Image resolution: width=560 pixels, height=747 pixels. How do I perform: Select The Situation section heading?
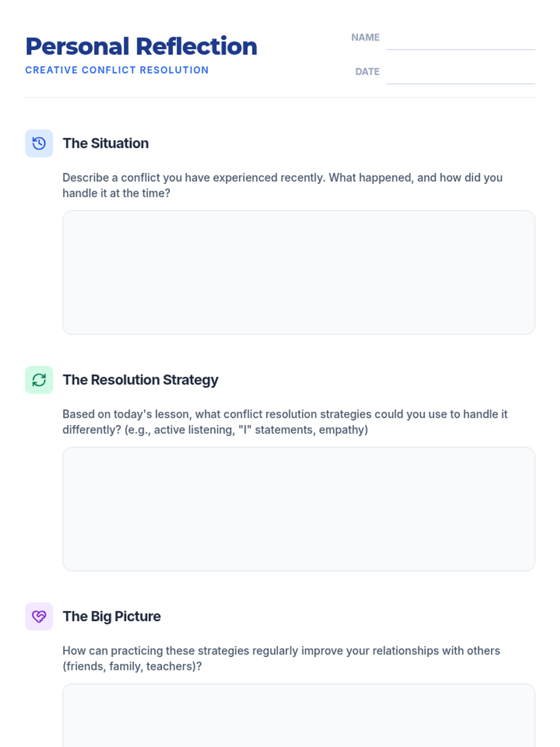click(x=106, y=143)
